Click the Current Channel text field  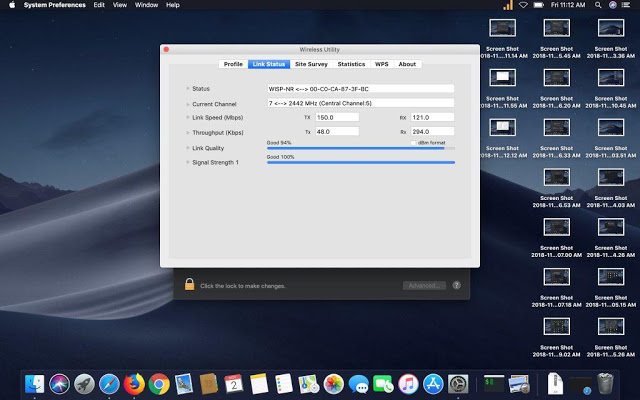coord(360,103)
